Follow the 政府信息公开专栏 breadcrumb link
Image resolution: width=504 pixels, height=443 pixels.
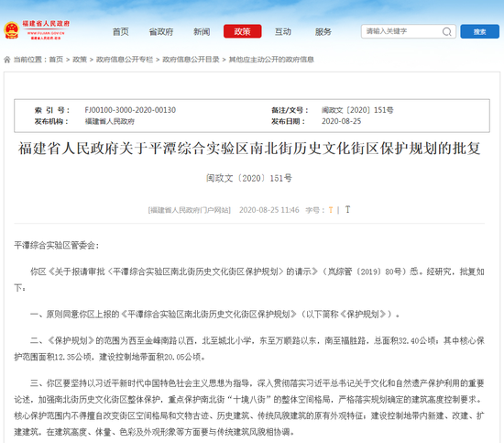click(x=125, y=60)
